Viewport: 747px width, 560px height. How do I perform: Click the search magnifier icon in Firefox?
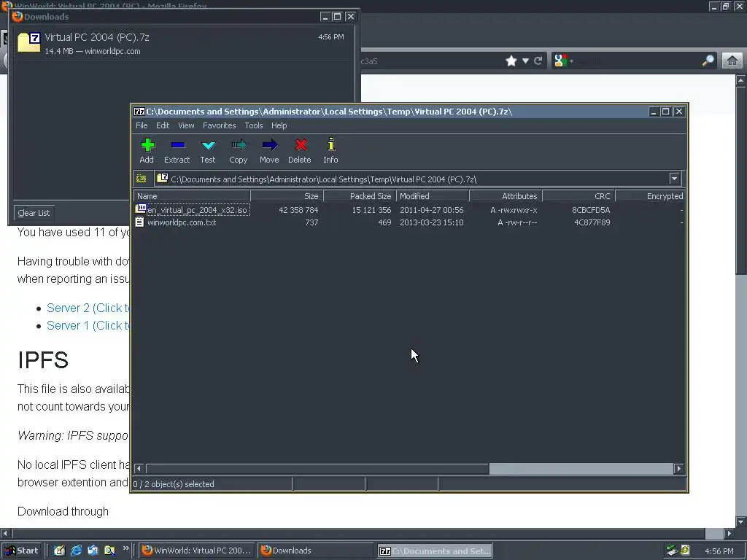coord(708,61)
